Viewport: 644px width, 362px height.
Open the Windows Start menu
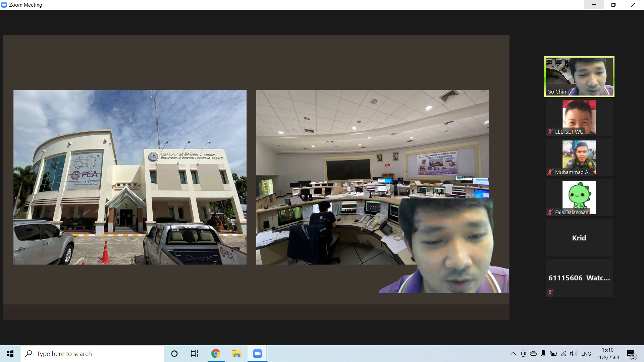click(10, 354)
